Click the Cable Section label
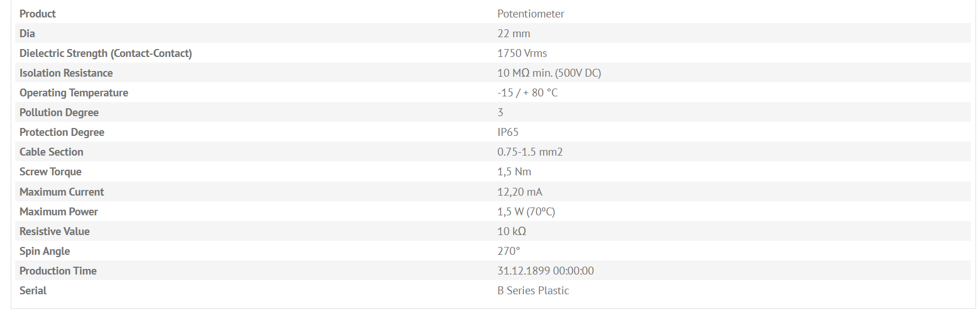Screen dimensions: 980x314 click(51, 152)
